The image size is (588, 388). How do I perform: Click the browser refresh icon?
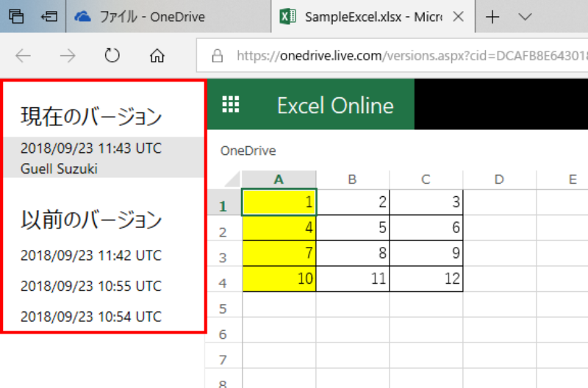(x=112, y=56)
